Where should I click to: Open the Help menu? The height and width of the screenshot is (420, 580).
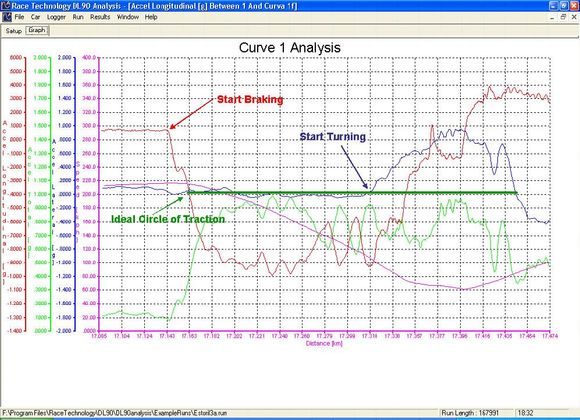[151, 17]
